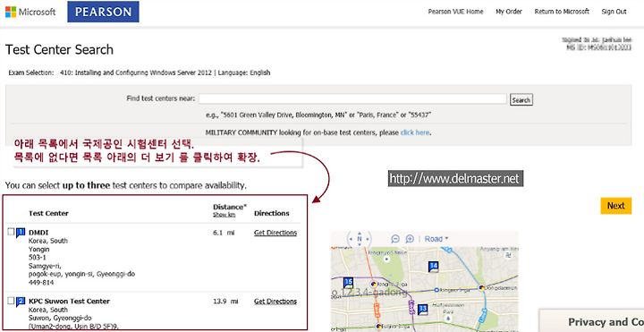Click DMDI postal code 449-814
This screenshot has width=644, height=332.
click(41, 283)
